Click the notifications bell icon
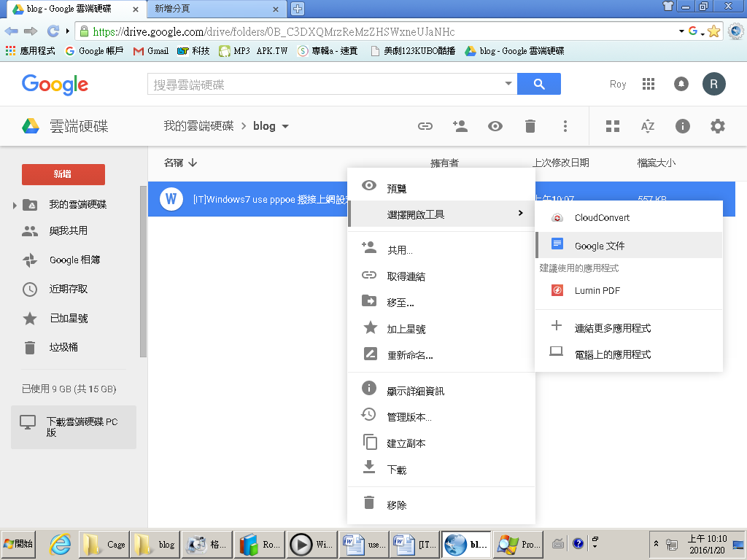This screenshot has width=747, height=560. pyautogui.click(x=681, y=85)
